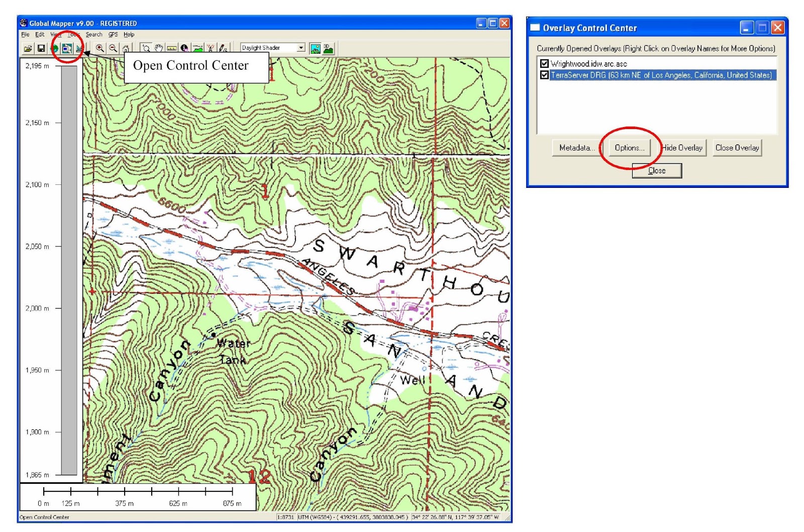Open the GPS menu
Image resolution: width=804 pixels, height=532 pixels.
113,34
